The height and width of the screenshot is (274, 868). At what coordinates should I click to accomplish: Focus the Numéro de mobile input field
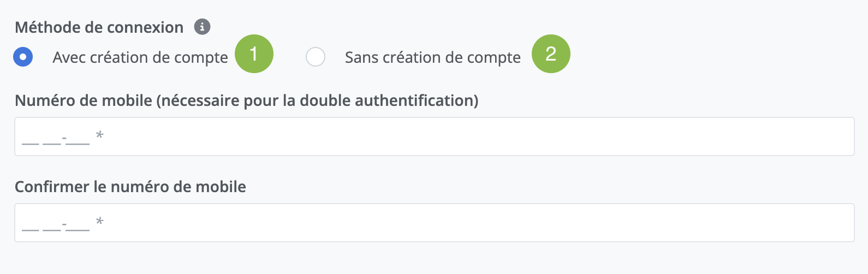[434, 136]
